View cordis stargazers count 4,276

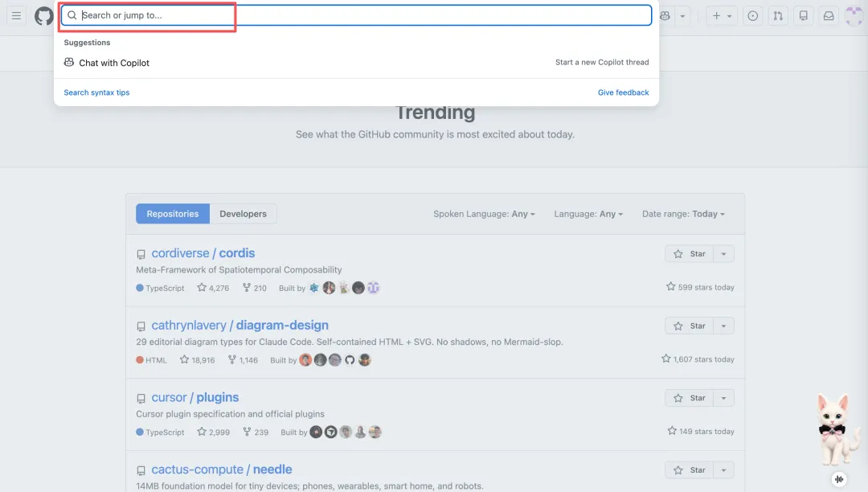(x=213, y=288)
